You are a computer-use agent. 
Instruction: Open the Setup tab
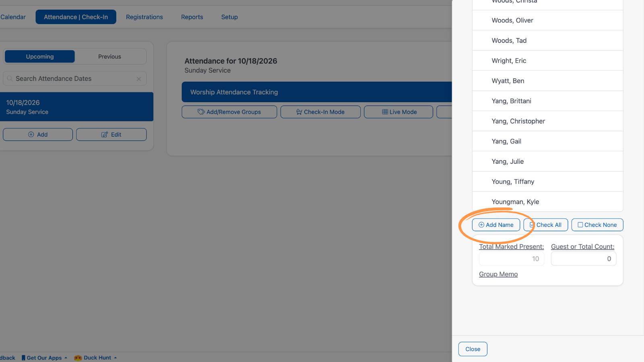tap(229, 17)
